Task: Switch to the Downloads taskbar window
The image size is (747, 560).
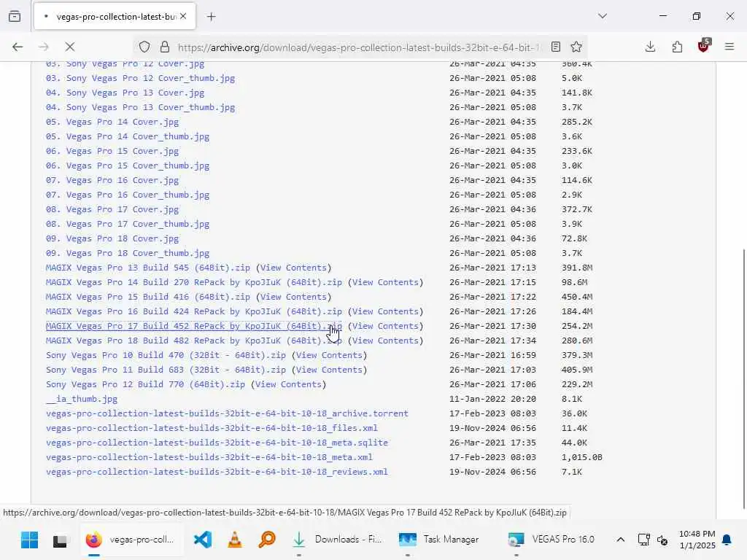Action: (x=337, y=540)
